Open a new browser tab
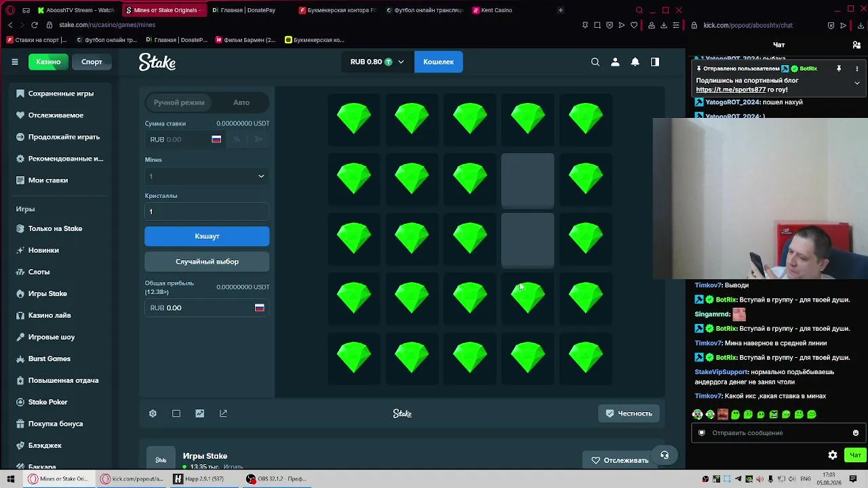The width and height of the screenshot is (868, 488). click(x=560, y=10)
